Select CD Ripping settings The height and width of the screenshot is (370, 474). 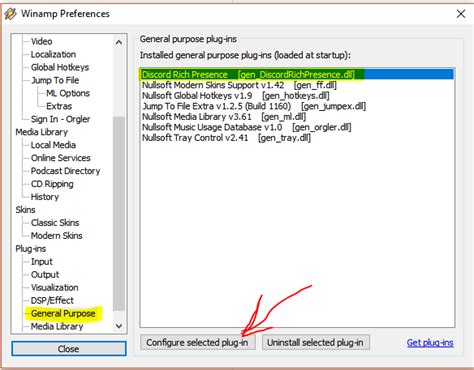click(x=52, y=184)
